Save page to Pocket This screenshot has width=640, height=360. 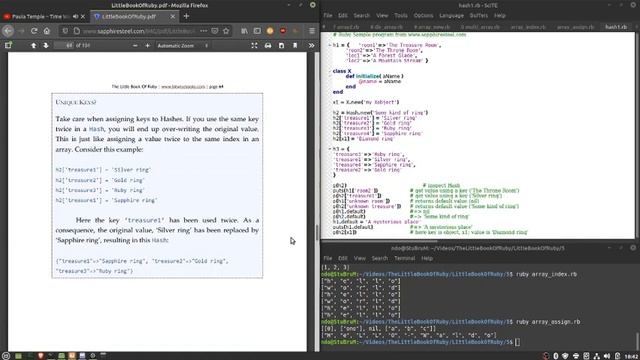tap(215, 31)
